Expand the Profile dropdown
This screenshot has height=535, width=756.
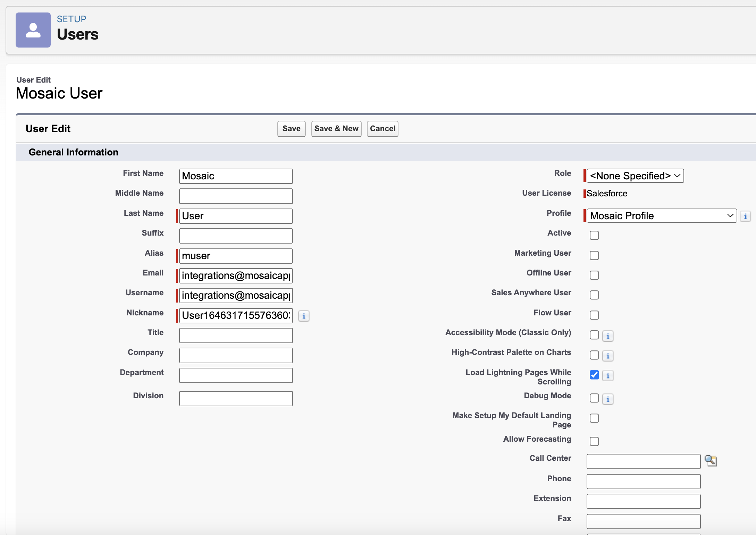[661, 216]
